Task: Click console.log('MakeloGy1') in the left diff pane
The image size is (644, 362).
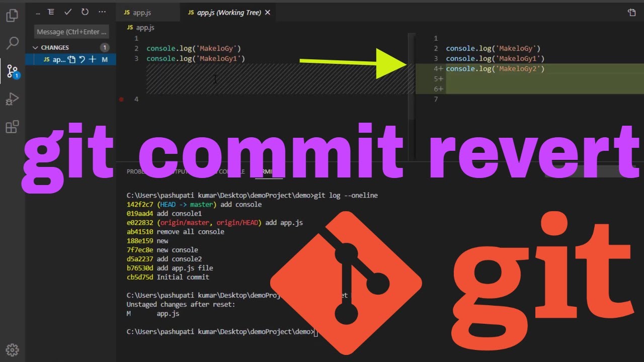Action: [196, 59]
